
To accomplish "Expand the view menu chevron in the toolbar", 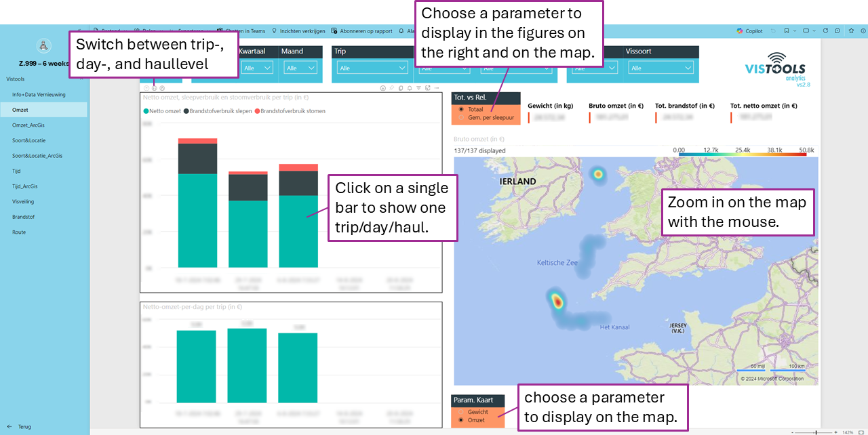I will 814,31.
